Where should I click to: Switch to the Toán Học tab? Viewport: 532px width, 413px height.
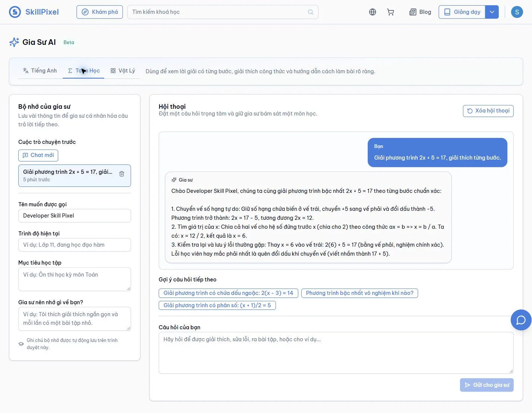[x=84, y=71]
